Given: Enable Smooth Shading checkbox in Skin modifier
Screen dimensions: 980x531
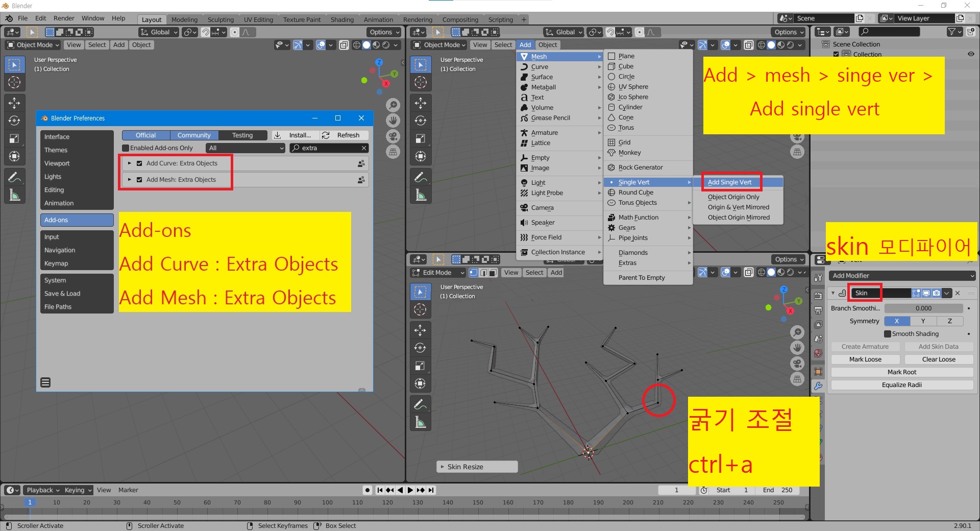Looking at the screenshot, I should click(x=888, y=334).
